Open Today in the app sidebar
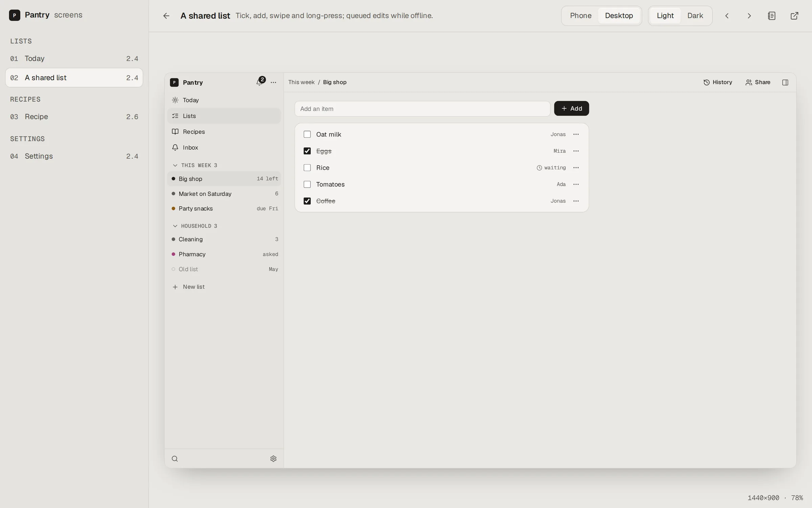 click(224, 100)
